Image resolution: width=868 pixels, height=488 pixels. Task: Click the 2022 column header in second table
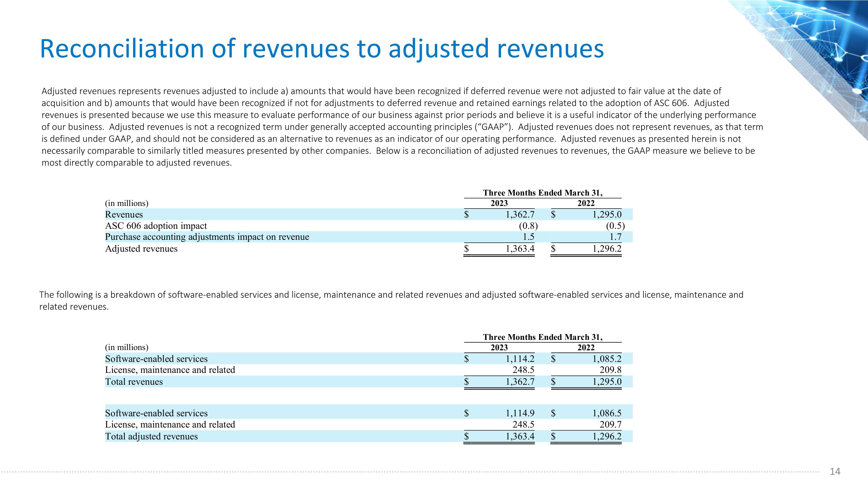[x=586, y=347]
